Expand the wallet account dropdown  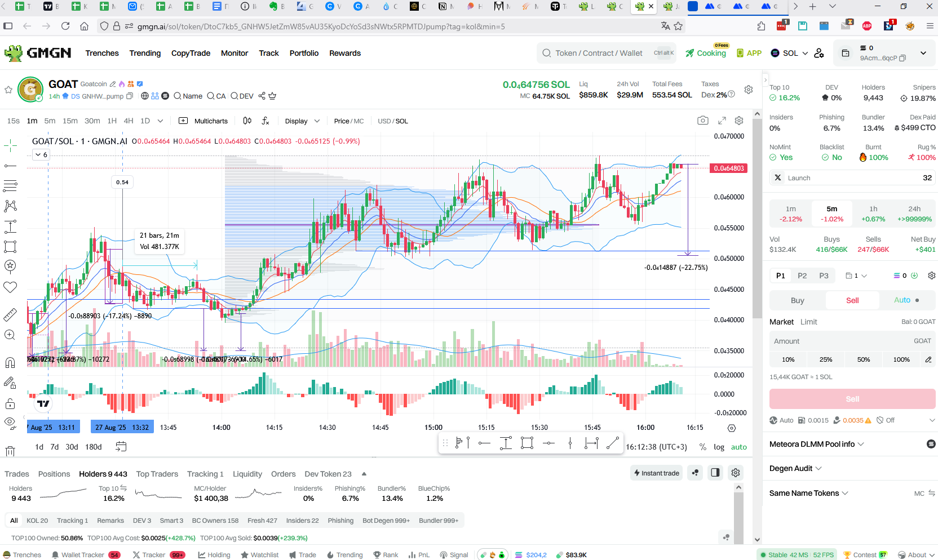tap(923, 53)
